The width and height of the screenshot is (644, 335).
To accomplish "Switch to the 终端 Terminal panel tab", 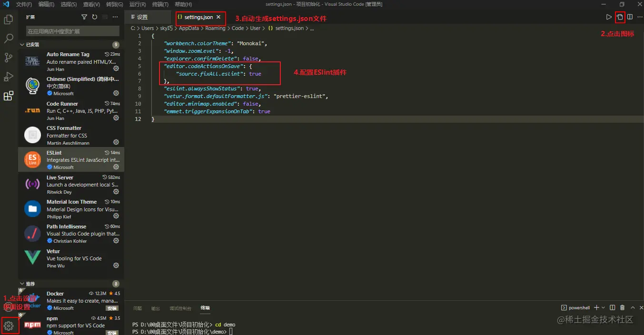I will tap(205, 308).
